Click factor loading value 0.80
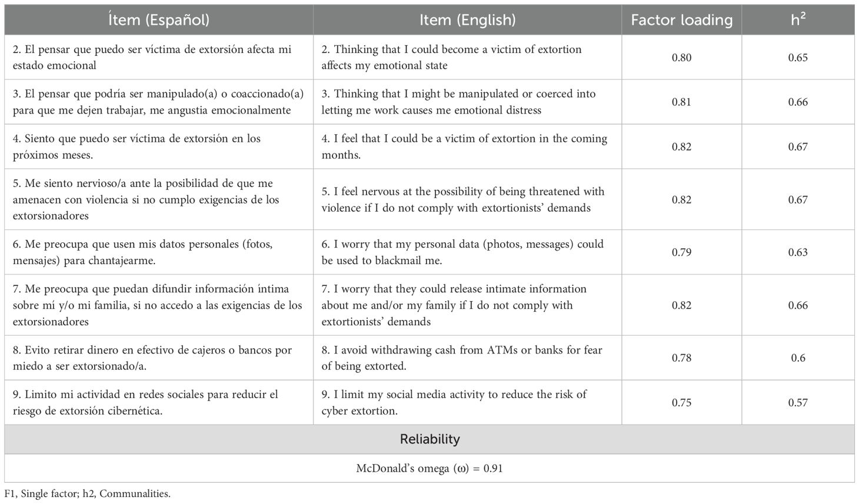 click(681, 58)
